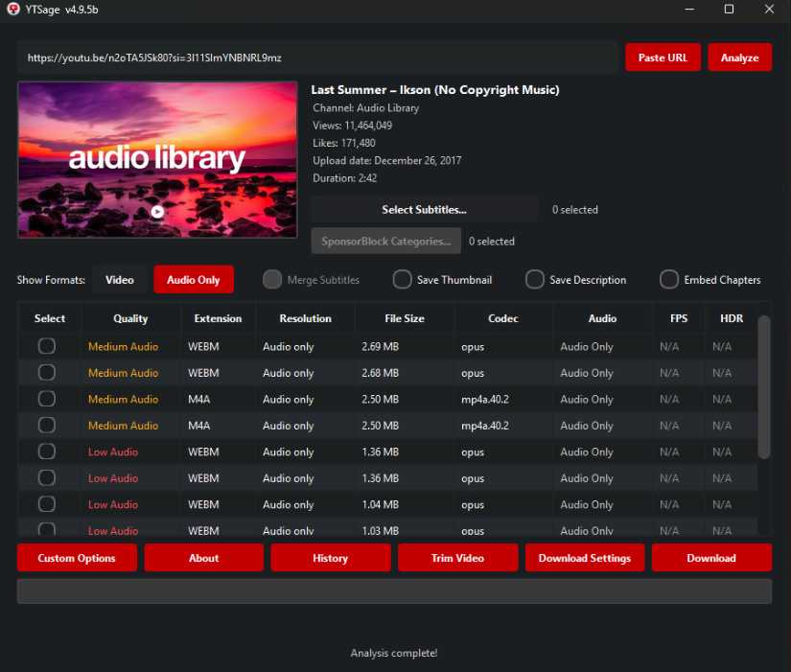Select the first Medium Audio WEBM row checkbox

pos(46,347)
